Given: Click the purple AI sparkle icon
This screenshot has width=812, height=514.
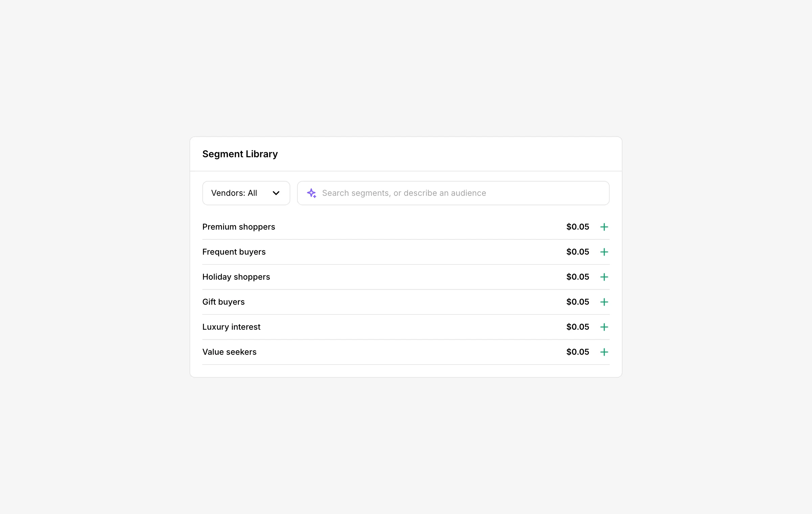Looking at the screenshot, I should pos(312,193).
